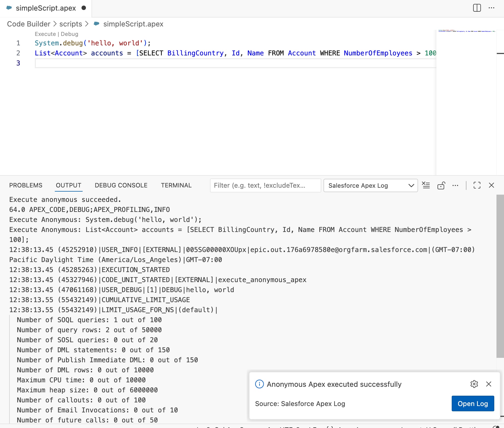
Task: Run the Execute code lens
Action: pyautogui.click(x=45, y=34)
